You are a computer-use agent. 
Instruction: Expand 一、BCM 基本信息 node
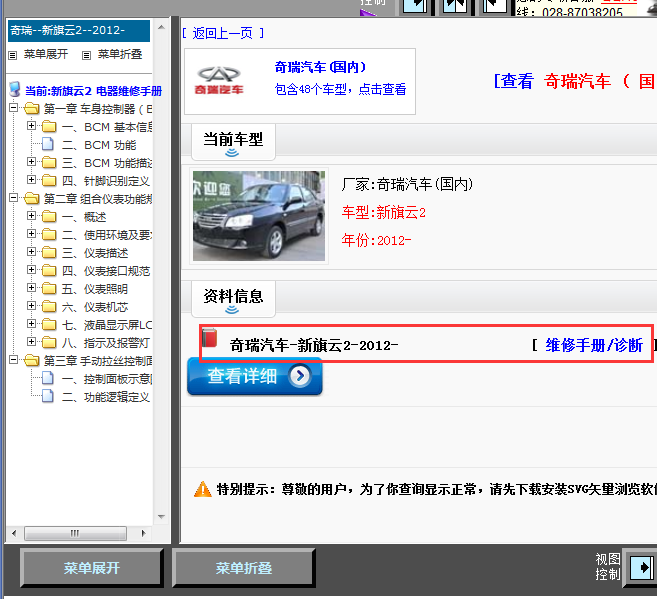(31, 125)
